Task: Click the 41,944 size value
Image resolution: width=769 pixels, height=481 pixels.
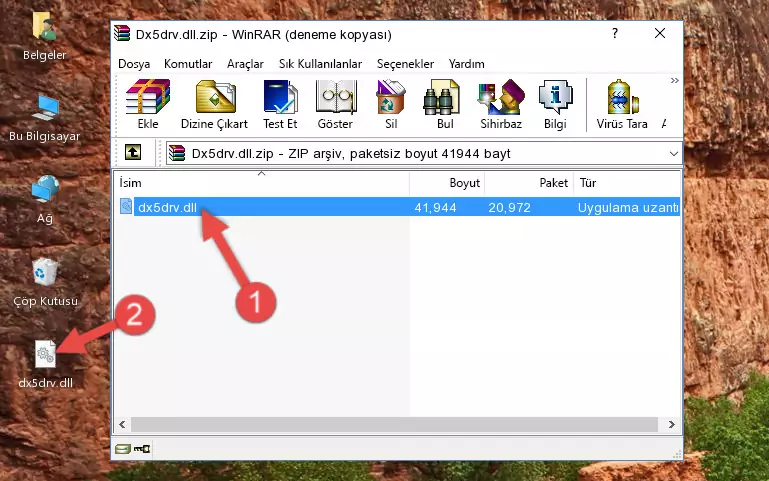Action: coord(435,207)
